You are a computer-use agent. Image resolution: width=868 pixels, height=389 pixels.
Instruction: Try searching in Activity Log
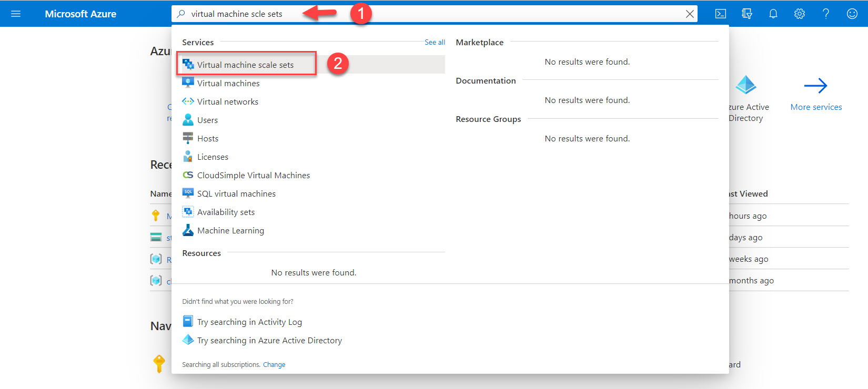249,322
